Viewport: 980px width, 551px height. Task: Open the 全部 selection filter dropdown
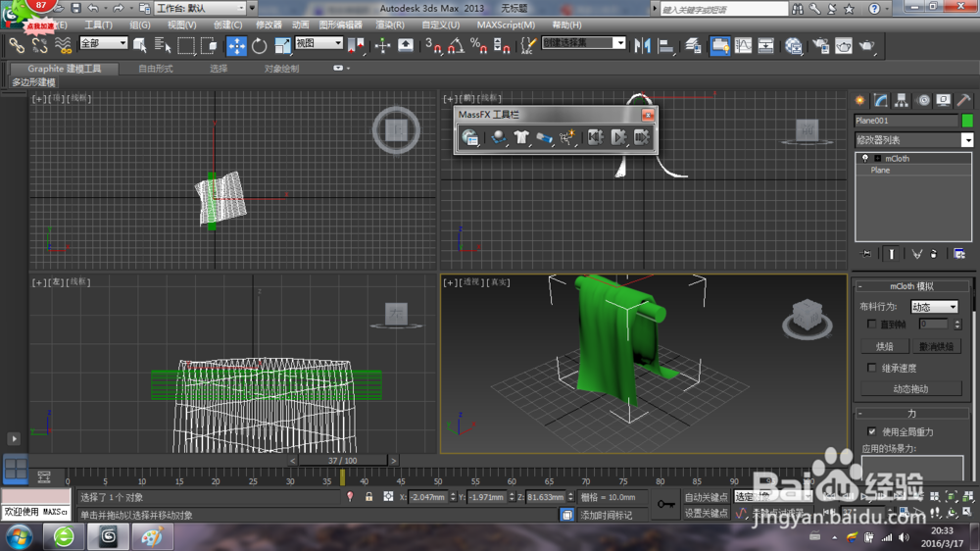point(103,43)
